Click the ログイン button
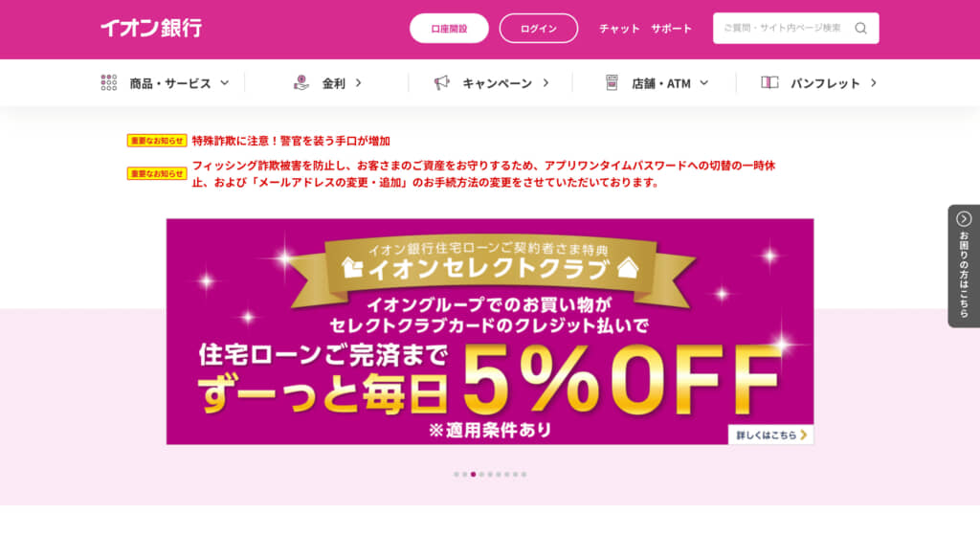 538,28
